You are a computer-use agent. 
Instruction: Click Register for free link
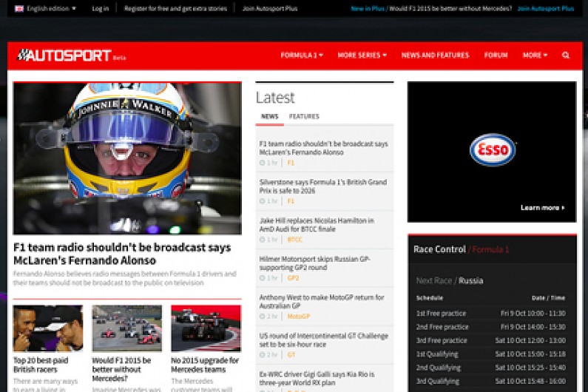coord(175,8)
